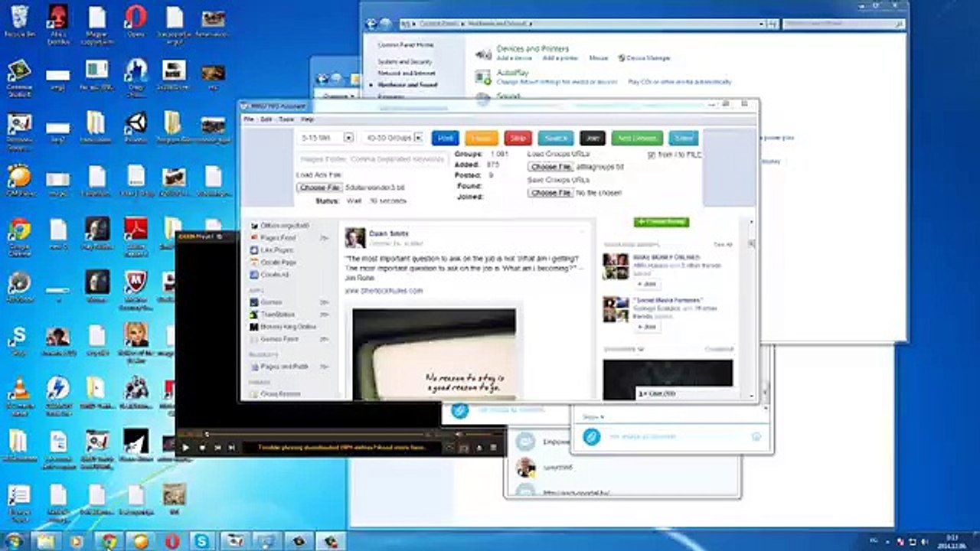Open the Tools menu in assistant window
This screenshot has width=980, height=551.
point(286,120)
